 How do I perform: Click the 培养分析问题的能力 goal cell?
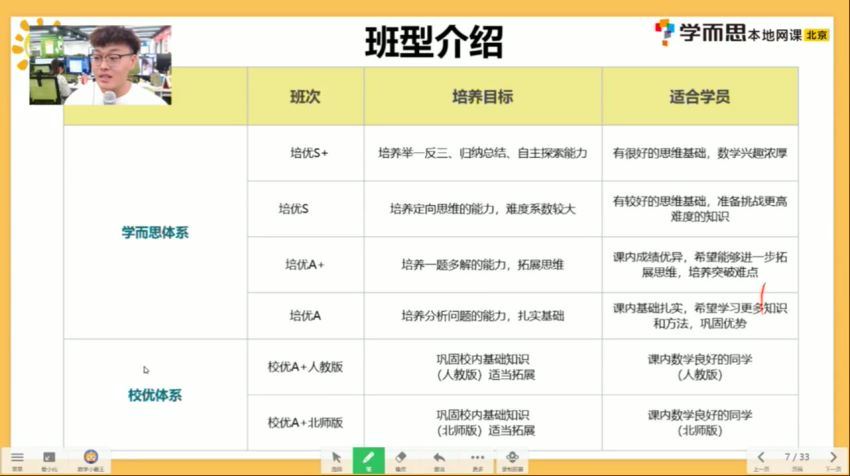[x=482, y=316]
